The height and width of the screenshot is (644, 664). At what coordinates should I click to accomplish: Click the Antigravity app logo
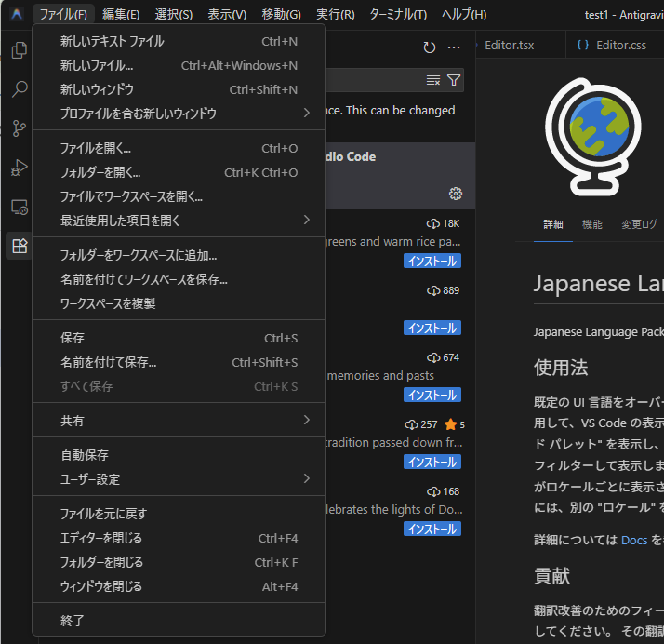click(x=17, y=14)
